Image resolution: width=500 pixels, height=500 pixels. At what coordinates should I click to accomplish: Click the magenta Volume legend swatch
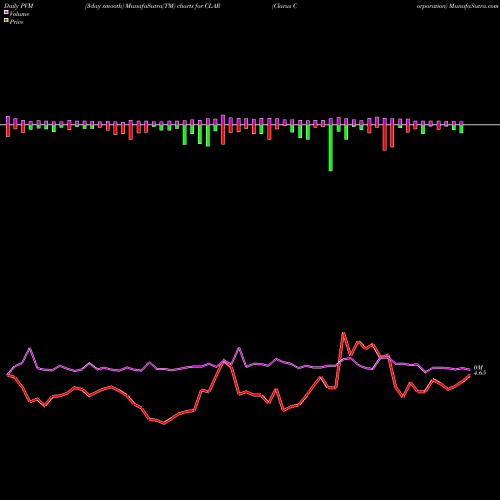pyautogui.click(x=6, y=13)
